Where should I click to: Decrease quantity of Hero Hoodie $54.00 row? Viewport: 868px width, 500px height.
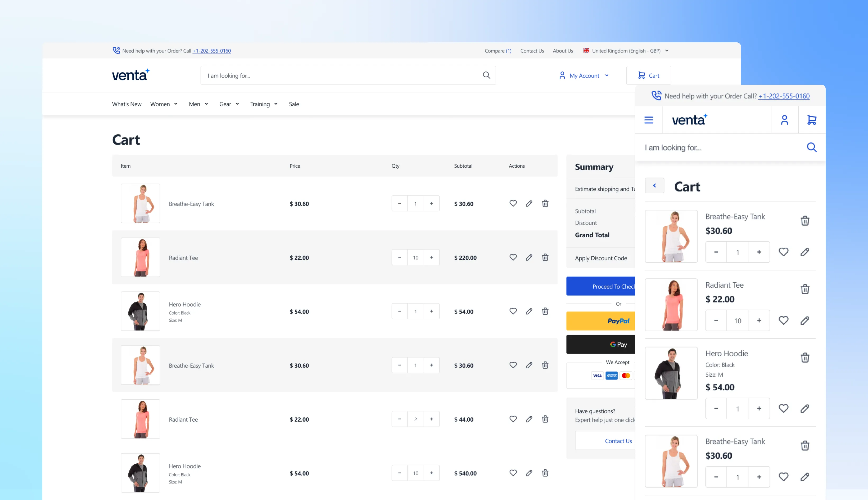[x=399, y=311]
